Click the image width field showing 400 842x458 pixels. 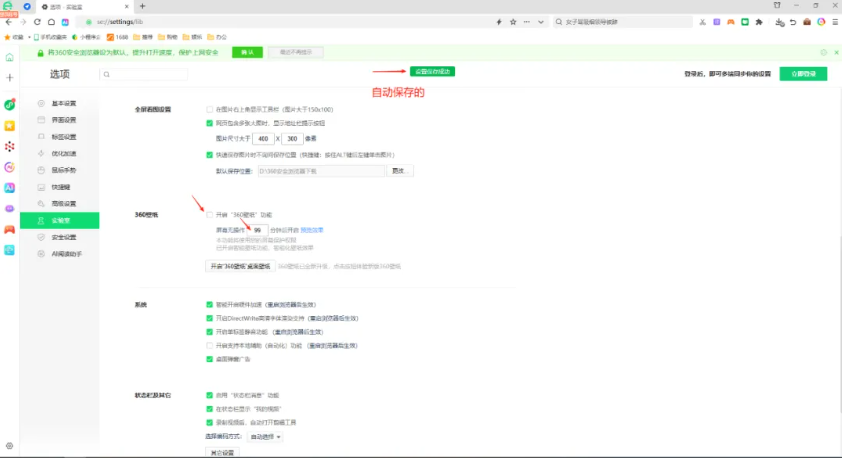pos(263,139)
